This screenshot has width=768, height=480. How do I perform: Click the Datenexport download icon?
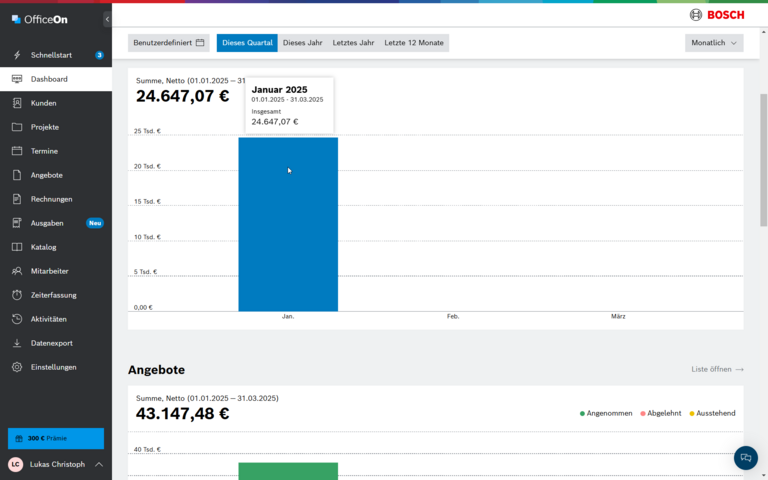coord(17,343)
